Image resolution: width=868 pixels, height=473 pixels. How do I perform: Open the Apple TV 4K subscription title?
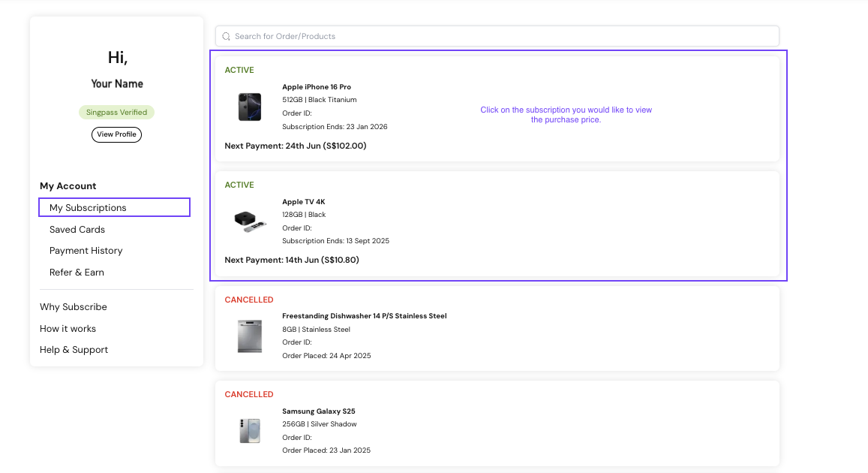click(303, 202)
